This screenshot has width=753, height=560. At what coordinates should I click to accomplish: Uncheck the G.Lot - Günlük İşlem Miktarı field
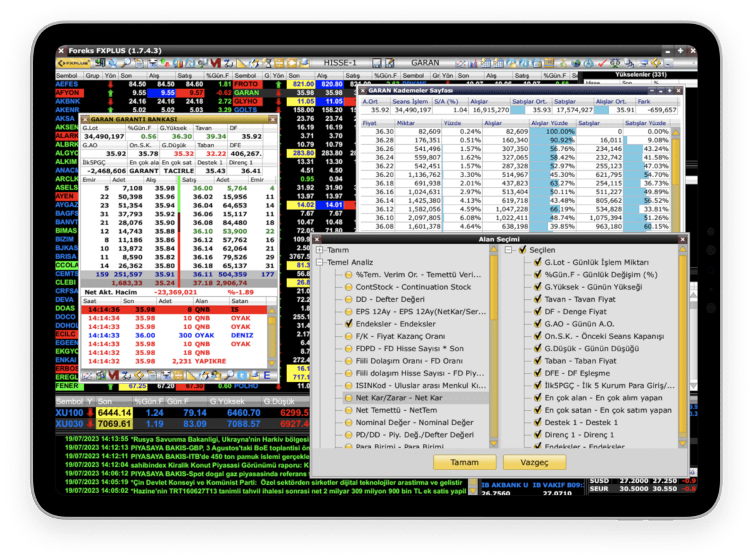[537, 262]
